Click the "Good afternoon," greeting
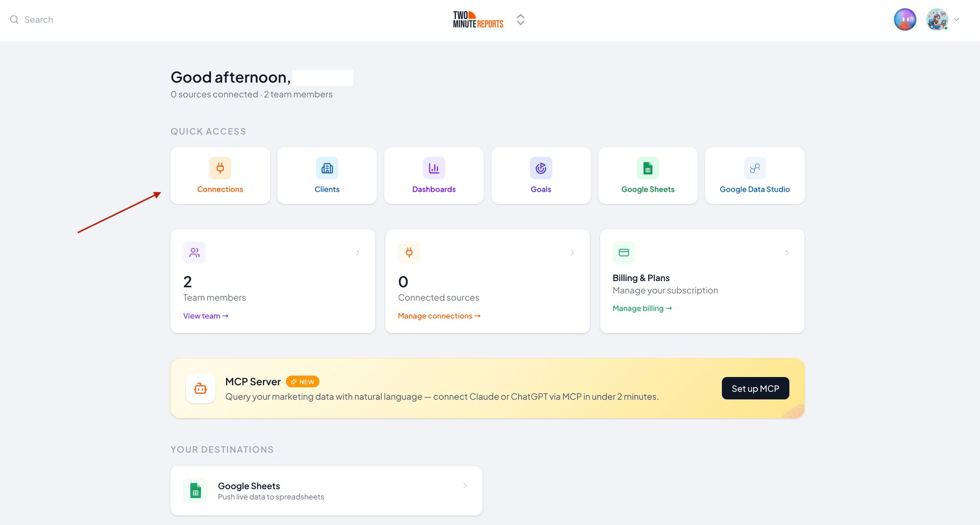 [231, 77]
